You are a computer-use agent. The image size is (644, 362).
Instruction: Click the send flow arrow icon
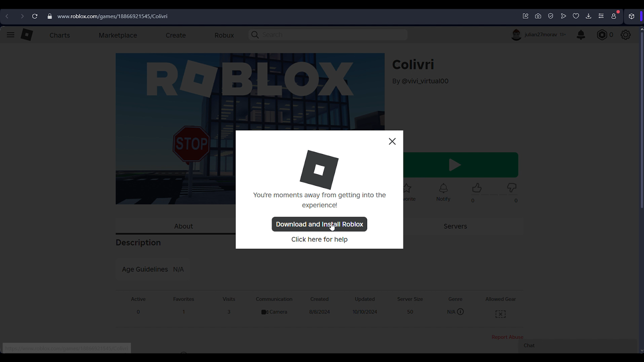[563, 16]
